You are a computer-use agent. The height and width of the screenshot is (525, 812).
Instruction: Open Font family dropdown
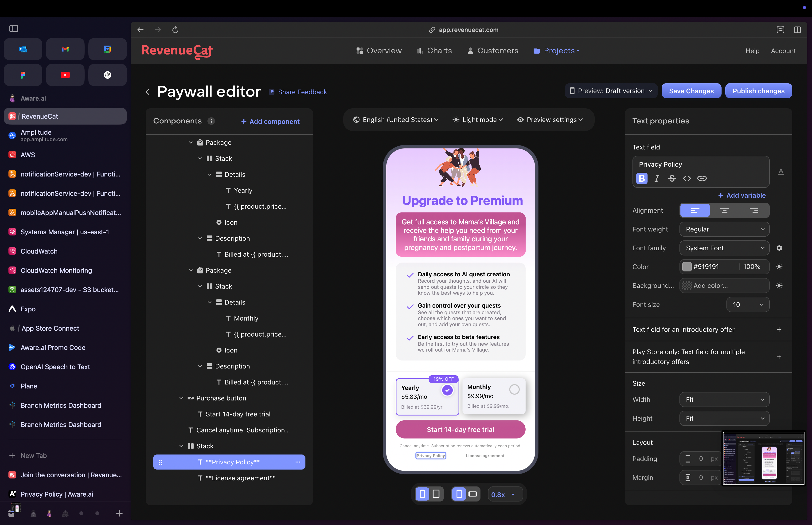click(724, 248)
